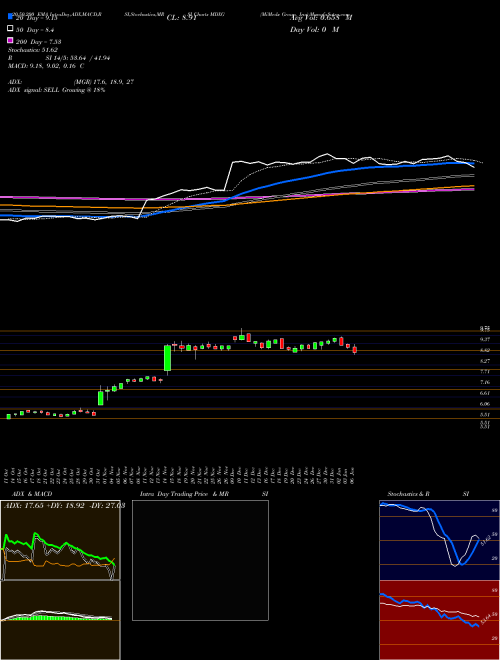Click the 6.61 price axis label

point(484,394)
